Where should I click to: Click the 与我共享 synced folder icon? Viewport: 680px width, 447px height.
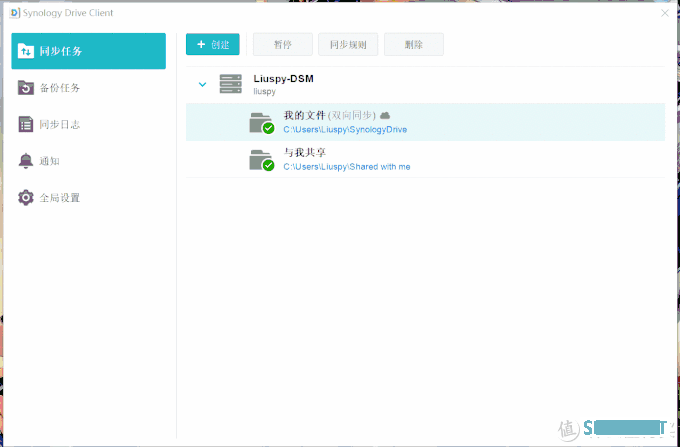[262, 160]
